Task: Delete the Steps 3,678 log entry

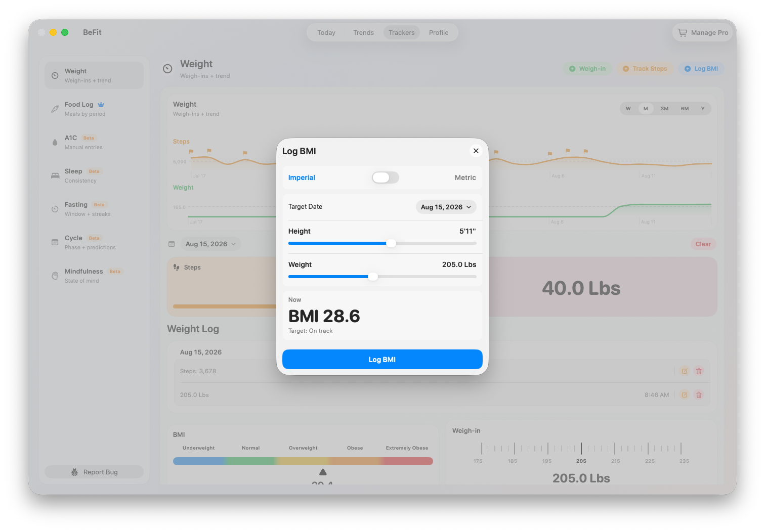Action: tap(699, 371)
